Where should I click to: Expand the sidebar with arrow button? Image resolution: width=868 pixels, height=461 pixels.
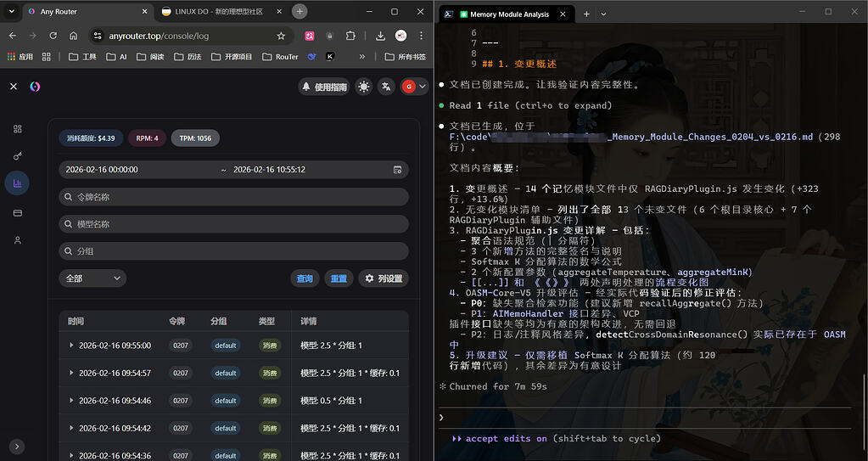[x=17, y=446]
